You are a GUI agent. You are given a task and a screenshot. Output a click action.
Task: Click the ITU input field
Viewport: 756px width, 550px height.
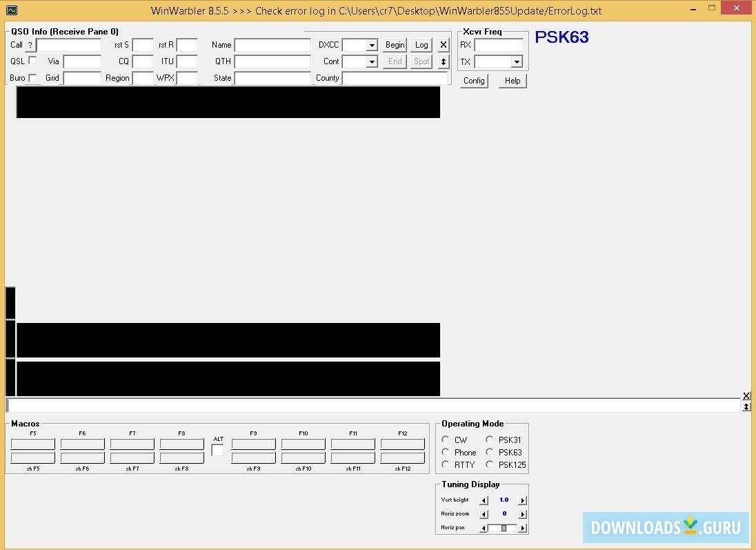[x=187, y=61]
